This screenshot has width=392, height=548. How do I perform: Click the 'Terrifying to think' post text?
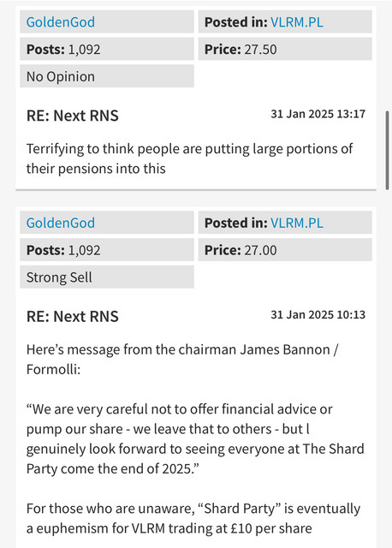point(190,158)
